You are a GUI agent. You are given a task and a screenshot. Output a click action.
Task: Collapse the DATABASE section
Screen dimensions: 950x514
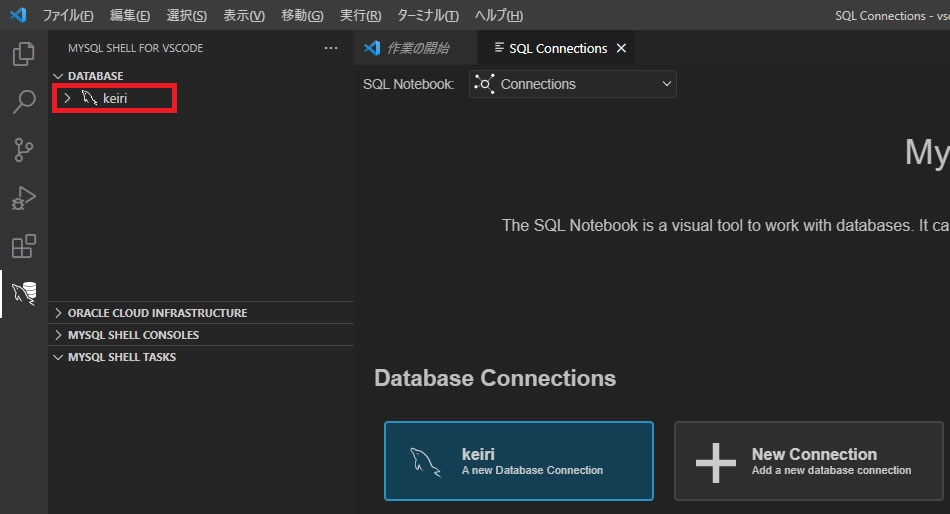[x=58, y=76]
